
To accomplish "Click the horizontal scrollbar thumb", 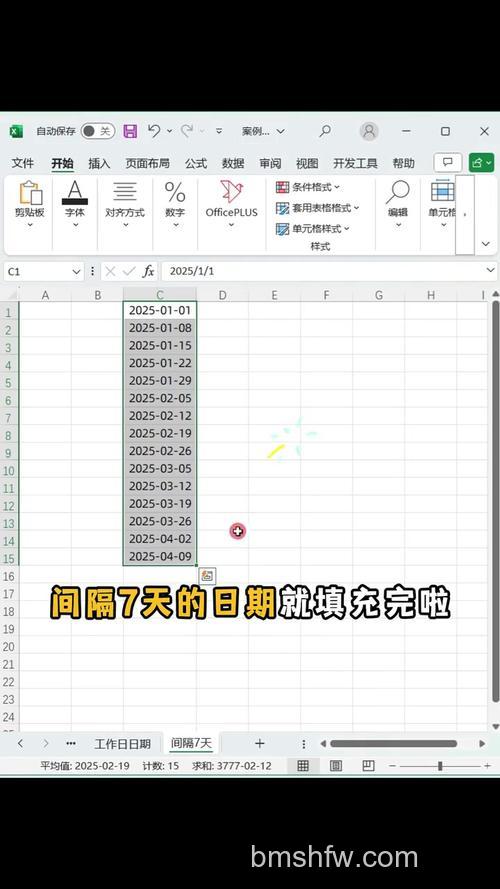I will (x=393, y=743).
